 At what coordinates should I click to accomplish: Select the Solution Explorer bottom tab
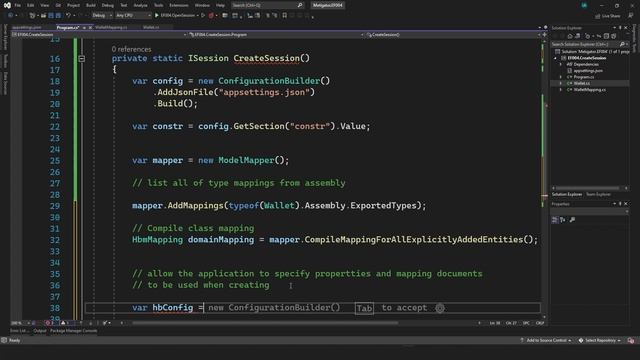pyautogui.click(x=567, y=194)
